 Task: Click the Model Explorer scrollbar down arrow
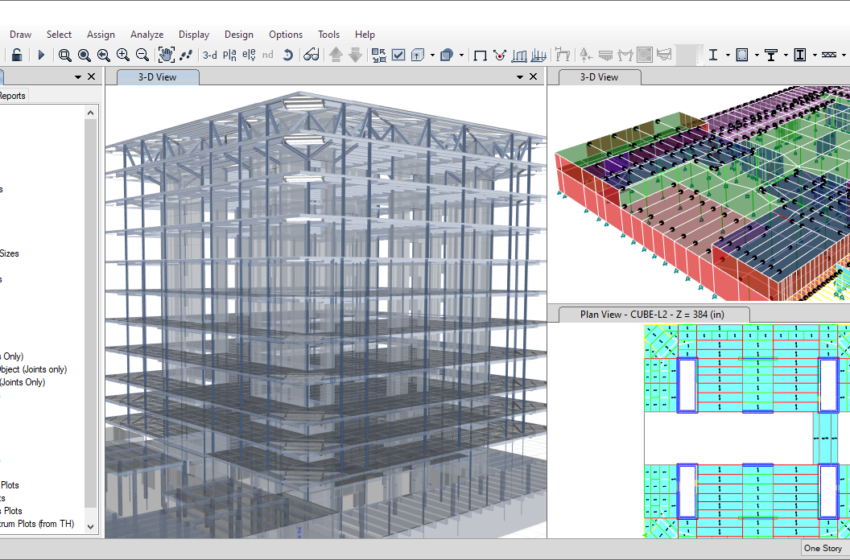pyautogui.click(x=92, y=525)
